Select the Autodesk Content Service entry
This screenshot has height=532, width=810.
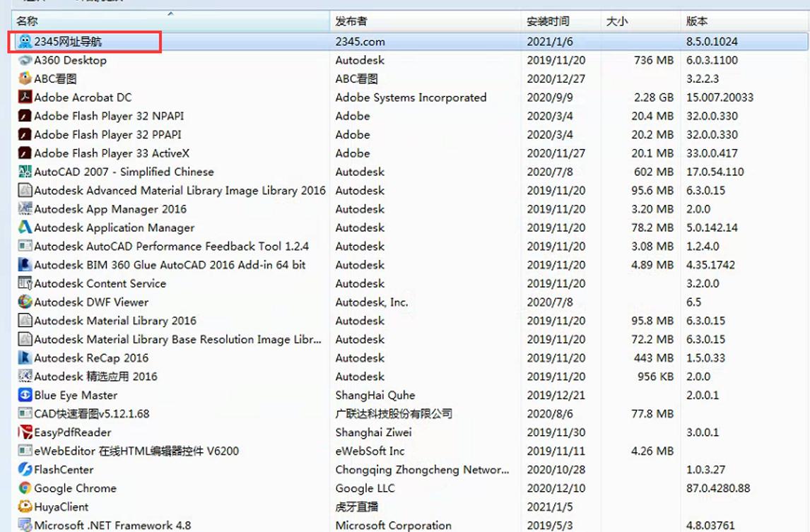(92, 283)
